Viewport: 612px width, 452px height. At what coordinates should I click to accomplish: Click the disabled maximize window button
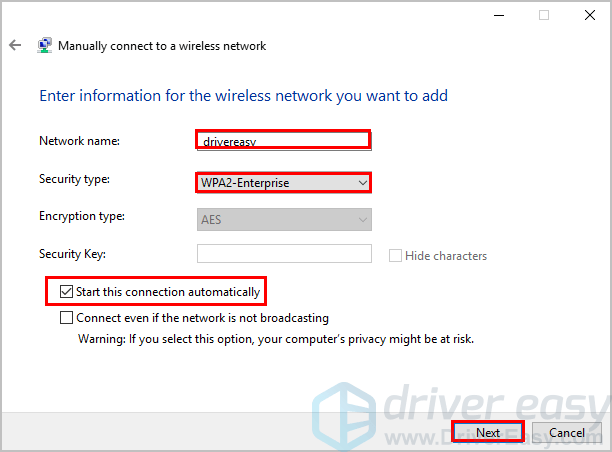(x=544, y=15)
